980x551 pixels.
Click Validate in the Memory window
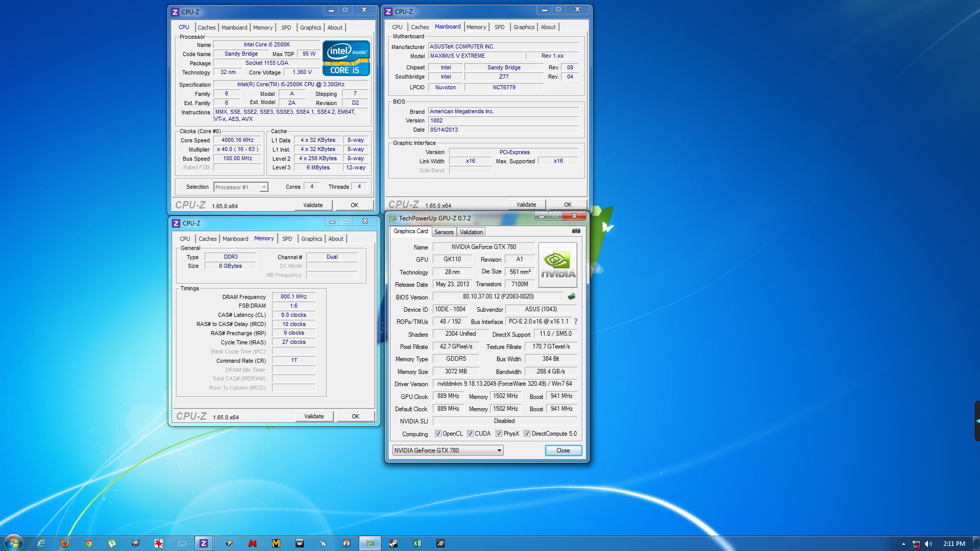tap(314, 416)
